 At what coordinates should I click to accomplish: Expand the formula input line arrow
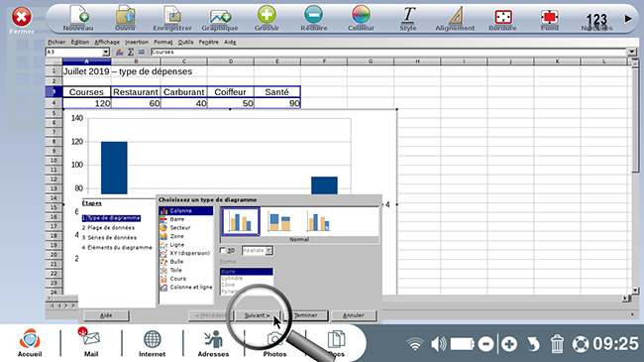[x=632, y=52]
